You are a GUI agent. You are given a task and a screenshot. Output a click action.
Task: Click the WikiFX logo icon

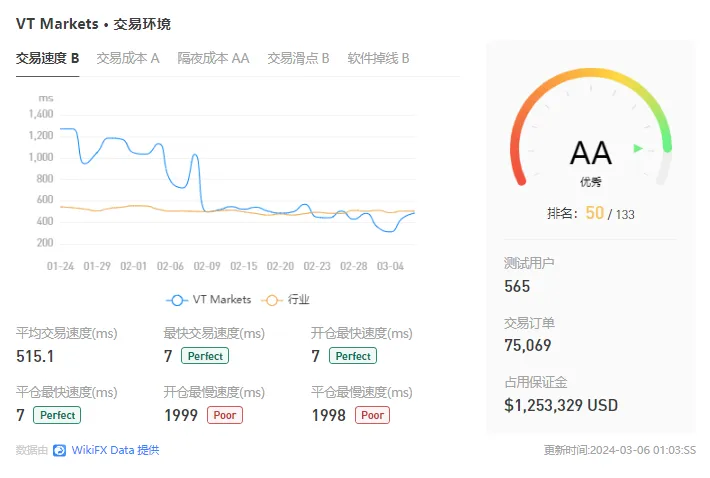(x=59, y=450)
